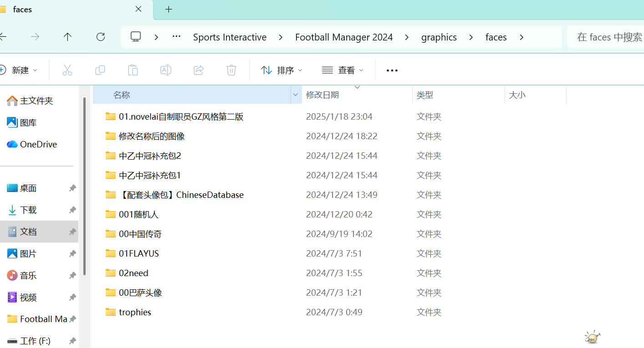Go up one folder level
This screenshot has width=644, height=348.
67,37
